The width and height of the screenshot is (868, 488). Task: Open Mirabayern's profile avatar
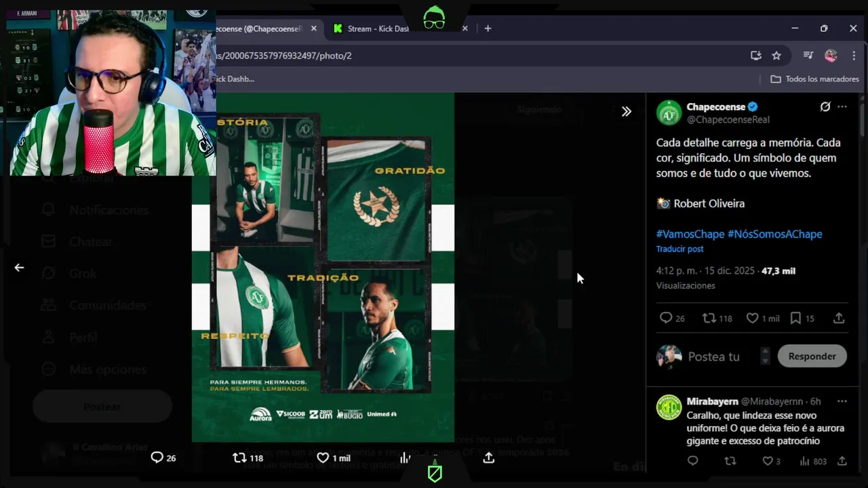[x=669, y=407]
